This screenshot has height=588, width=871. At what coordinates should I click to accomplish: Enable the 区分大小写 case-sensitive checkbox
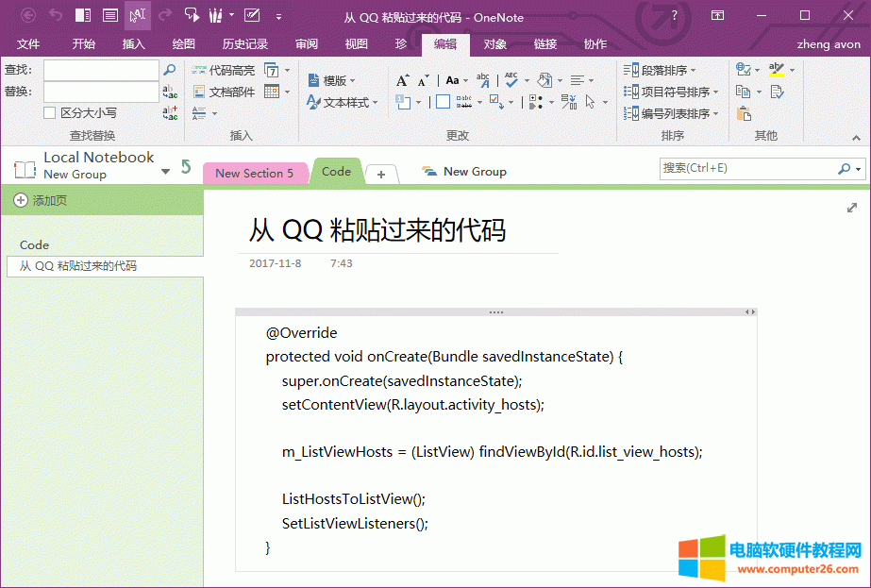tap(48, 113)
